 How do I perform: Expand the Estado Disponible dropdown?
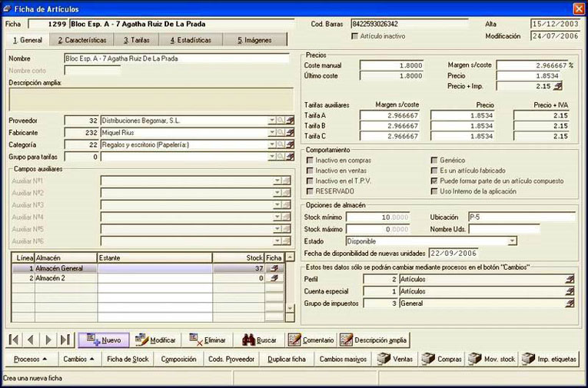click(x=512, y=241)
